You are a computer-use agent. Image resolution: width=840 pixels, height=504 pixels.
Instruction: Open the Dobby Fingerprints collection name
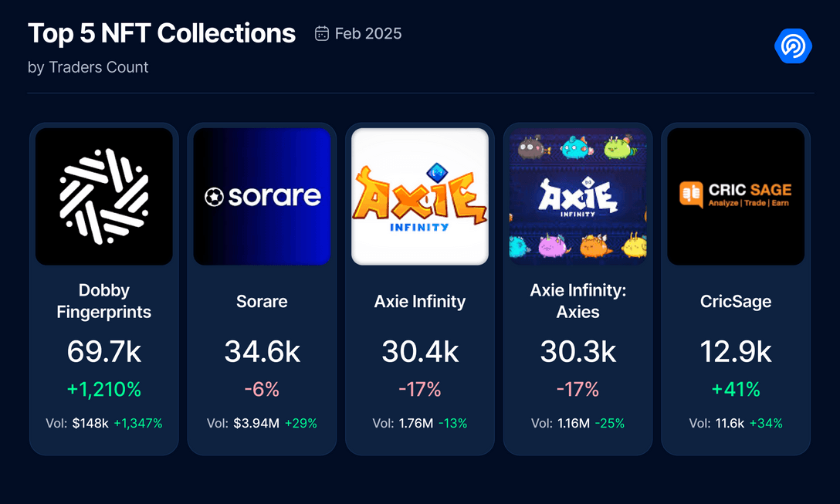click(x=104, y=301)
